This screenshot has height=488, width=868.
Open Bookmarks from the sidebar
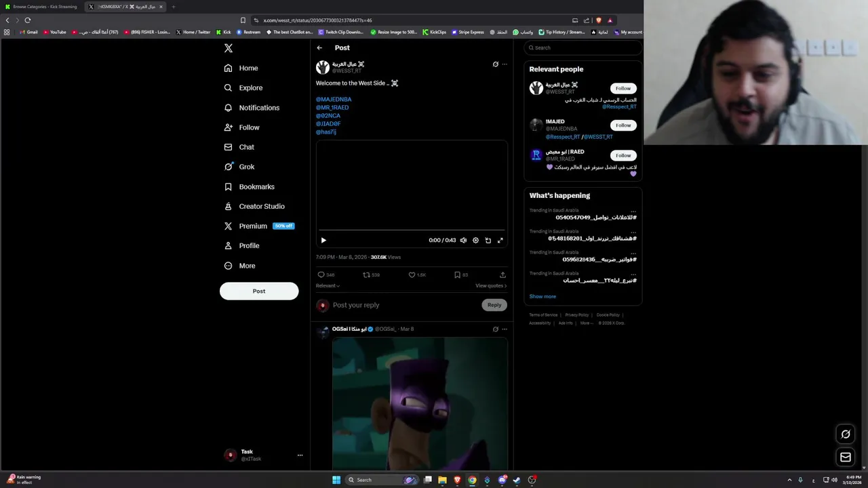tap(249, 186)
